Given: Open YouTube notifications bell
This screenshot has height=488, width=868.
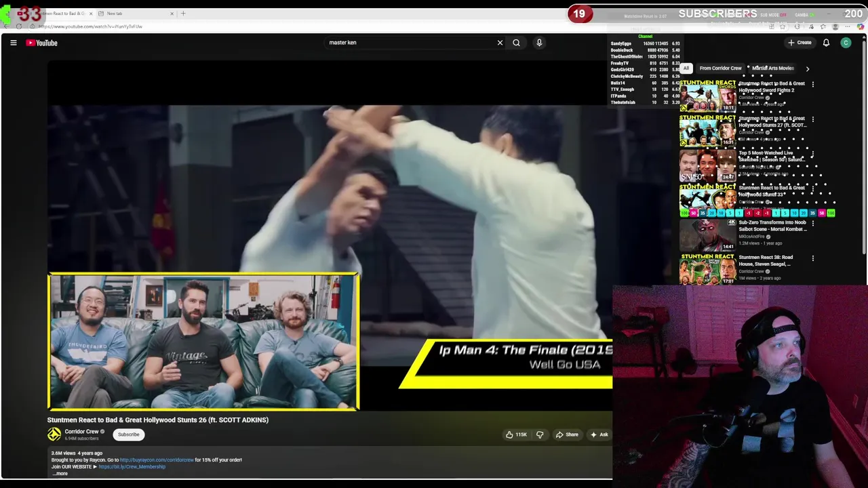Looking at the screenshot, I should point(826,43).
